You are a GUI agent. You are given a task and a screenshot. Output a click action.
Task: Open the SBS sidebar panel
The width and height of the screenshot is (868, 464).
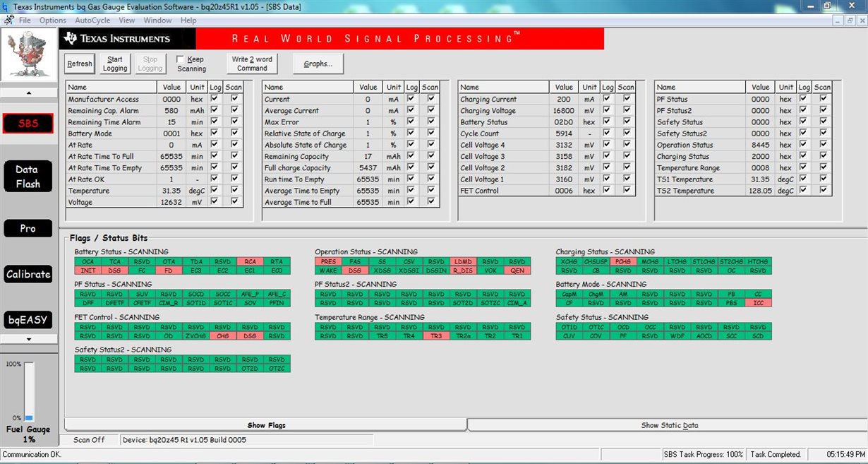point(28,124)
